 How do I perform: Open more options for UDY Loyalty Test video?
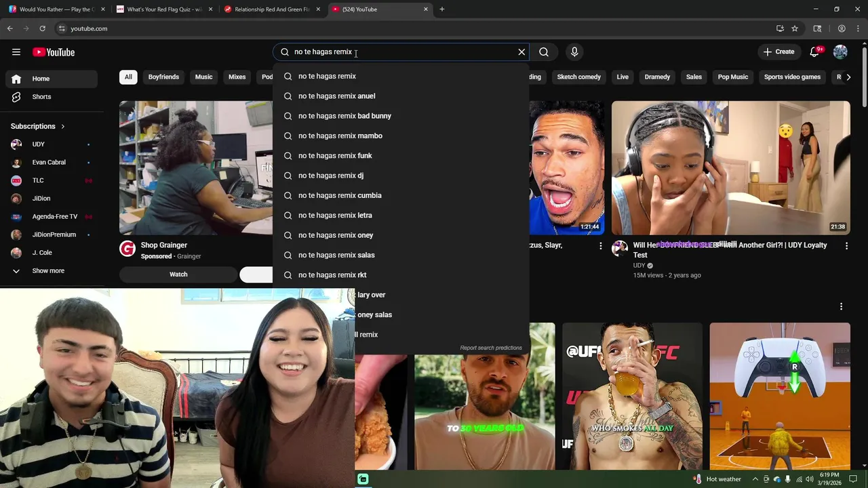coord(846,246)
